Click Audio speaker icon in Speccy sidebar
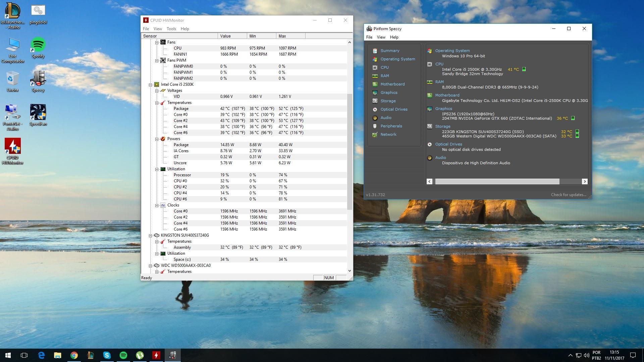This screenshot has height=362, width=644. [375, 118]
